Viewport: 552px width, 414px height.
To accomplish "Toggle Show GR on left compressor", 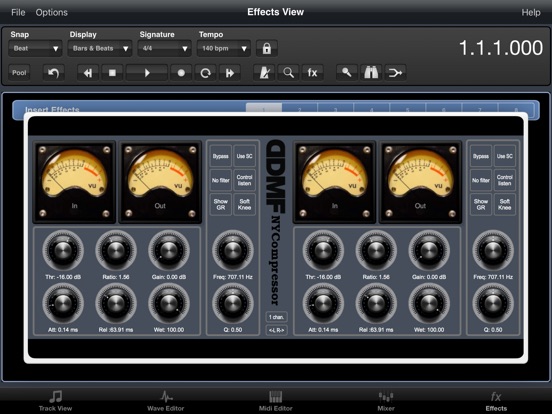I will coord(221,204).
